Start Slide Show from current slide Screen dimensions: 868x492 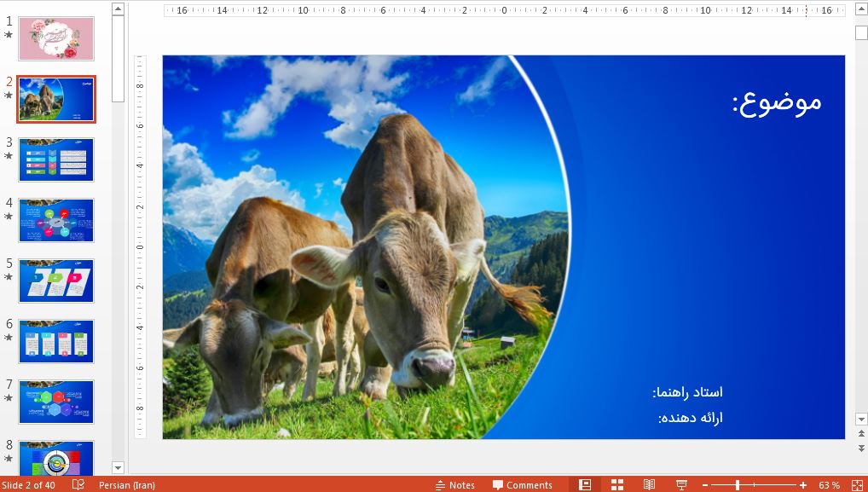pyautogui.click(x=680, y=484)
